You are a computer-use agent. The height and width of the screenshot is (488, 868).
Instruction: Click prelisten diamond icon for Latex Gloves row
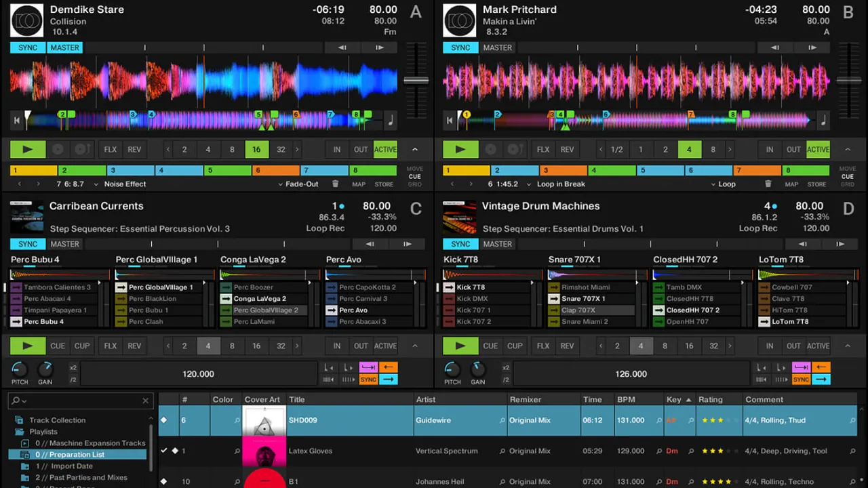[175, 451]
